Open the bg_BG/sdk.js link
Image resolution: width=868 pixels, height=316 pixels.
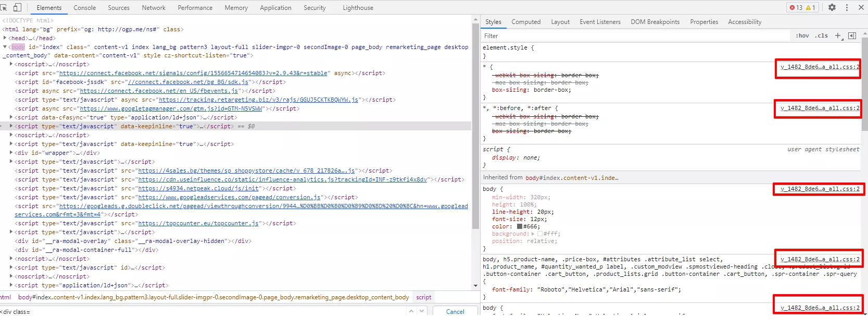188,82
